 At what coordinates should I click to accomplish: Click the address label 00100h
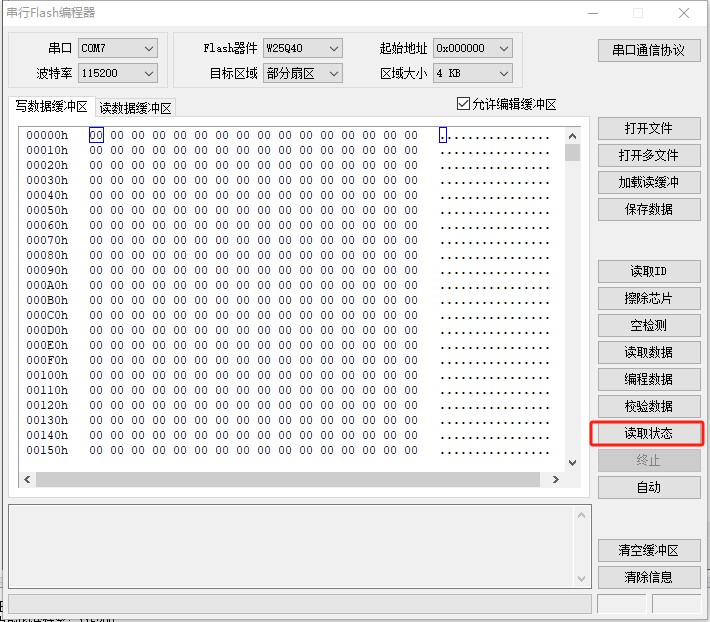click(47, 375)
